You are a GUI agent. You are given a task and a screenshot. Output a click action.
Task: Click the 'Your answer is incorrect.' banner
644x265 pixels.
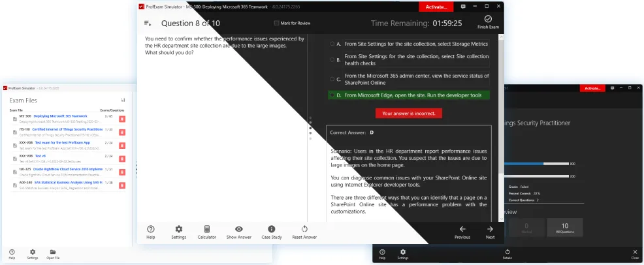tap(409, 113)
